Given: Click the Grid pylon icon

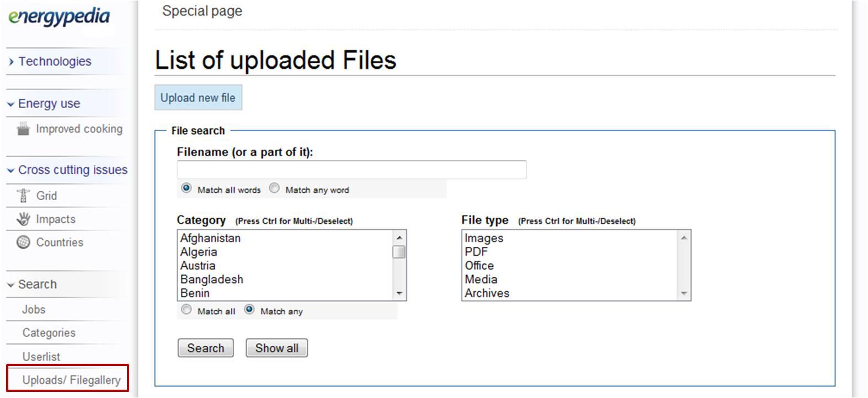Looking at the screenshot, I should point(23,196).
